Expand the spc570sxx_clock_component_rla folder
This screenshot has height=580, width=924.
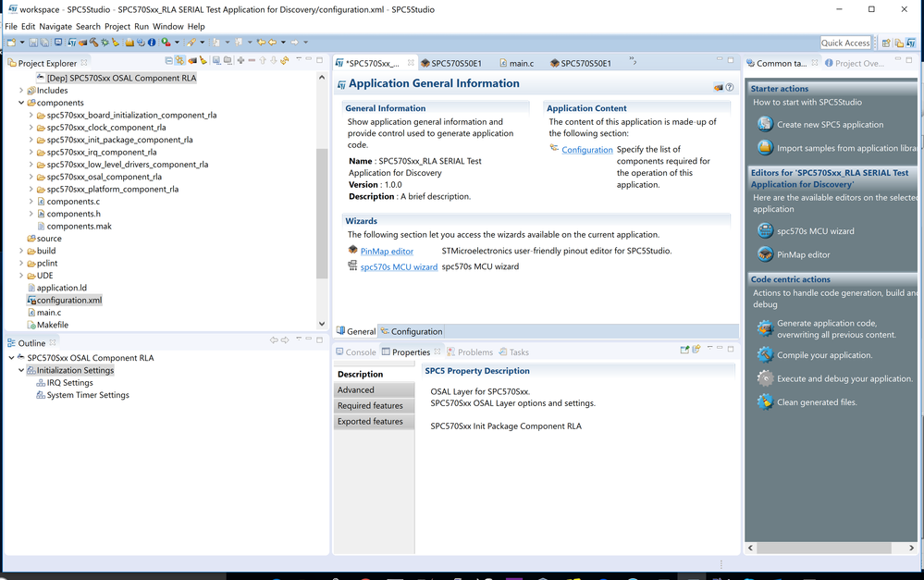pyautogui.click(x=31, y=128)
